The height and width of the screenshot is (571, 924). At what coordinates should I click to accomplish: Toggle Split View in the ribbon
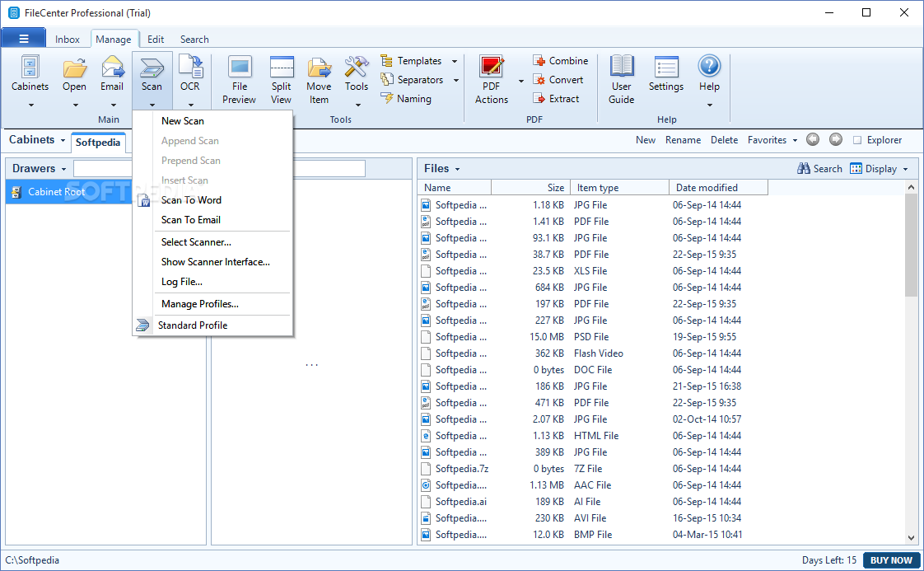pos(281,80)
